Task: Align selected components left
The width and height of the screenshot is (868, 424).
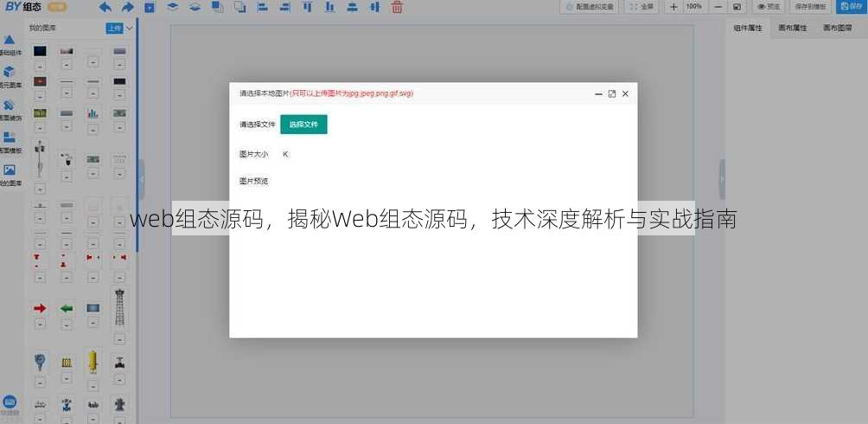Action: (263, 7)
